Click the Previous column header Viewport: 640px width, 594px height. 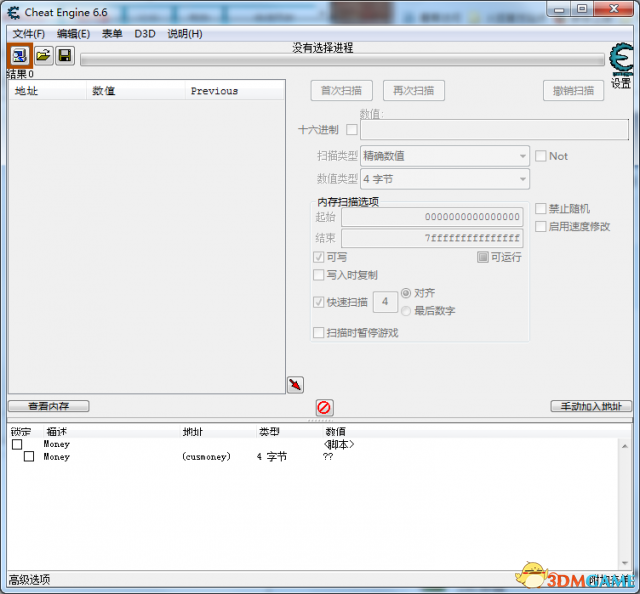pyautogui.click(x=234, y=91)
